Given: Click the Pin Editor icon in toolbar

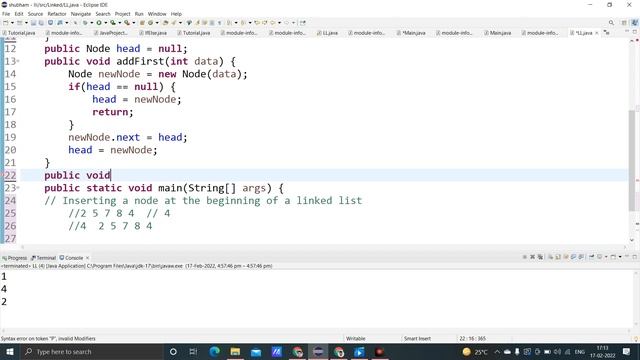Looking at the screenshot, I should click(303, 23).
